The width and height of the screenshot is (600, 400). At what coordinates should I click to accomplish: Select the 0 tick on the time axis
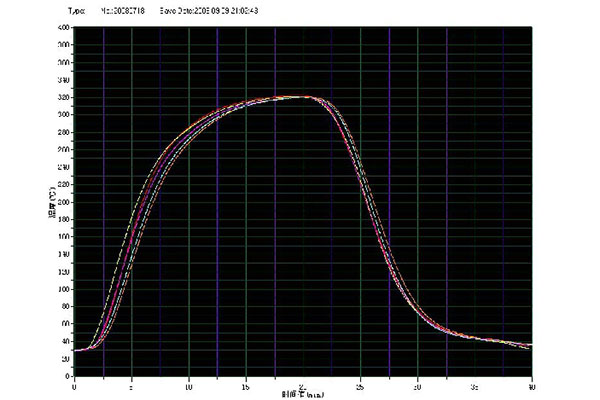[x=74, y=384]
